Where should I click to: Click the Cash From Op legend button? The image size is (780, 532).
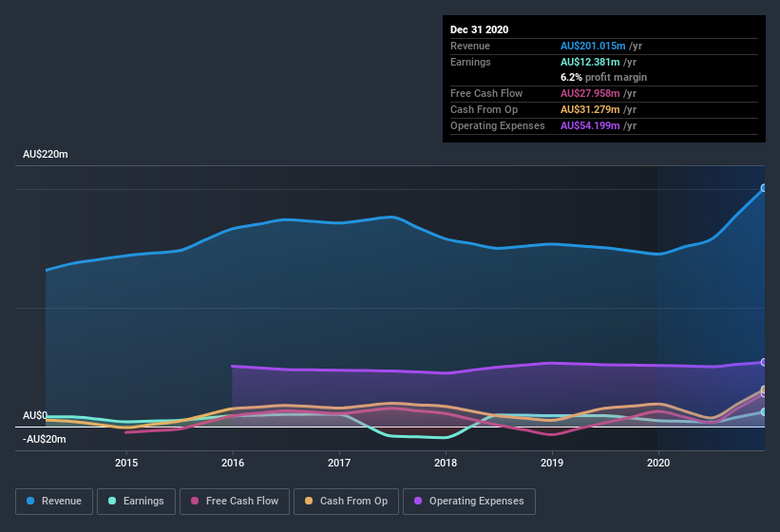coord(346,501)
